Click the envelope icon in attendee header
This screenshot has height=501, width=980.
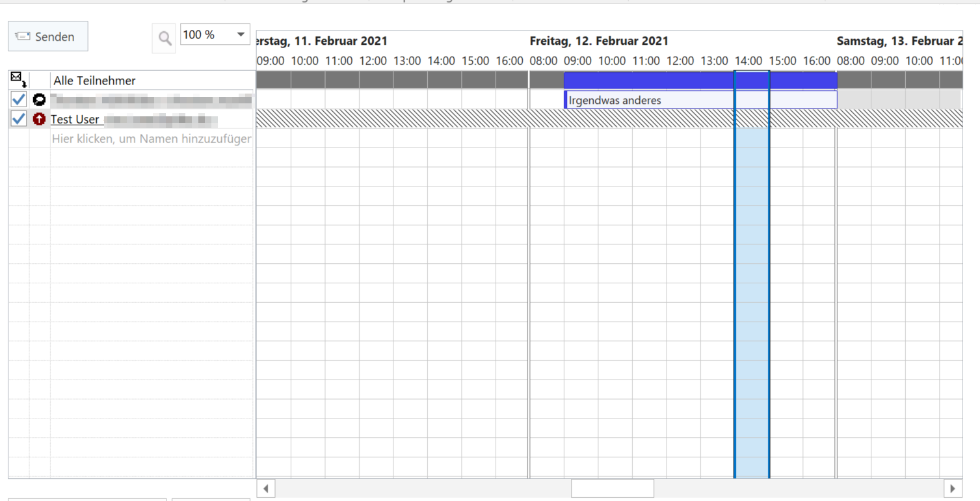(x=18, y=80)
